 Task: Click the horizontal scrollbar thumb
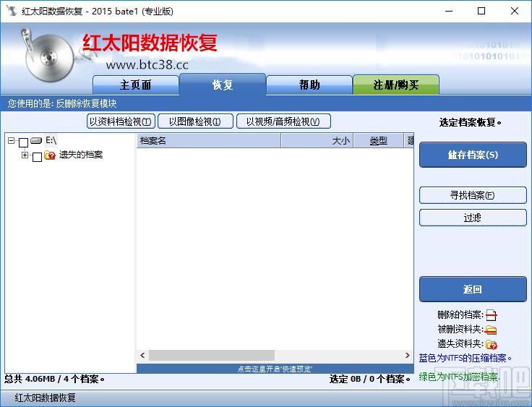coord(212,356)
